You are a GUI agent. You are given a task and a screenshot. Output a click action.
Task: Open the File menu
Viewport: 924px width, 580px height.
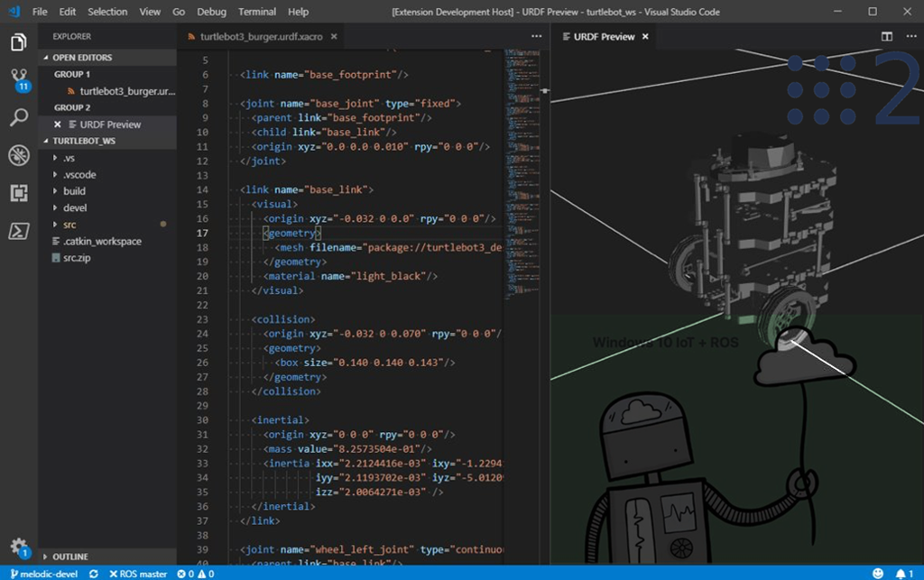click(x=40, y=12)
